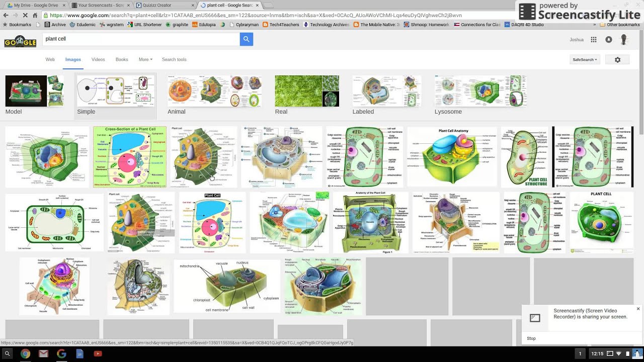
Task: Expand the More search menu
Action: (x=145, y=59)
